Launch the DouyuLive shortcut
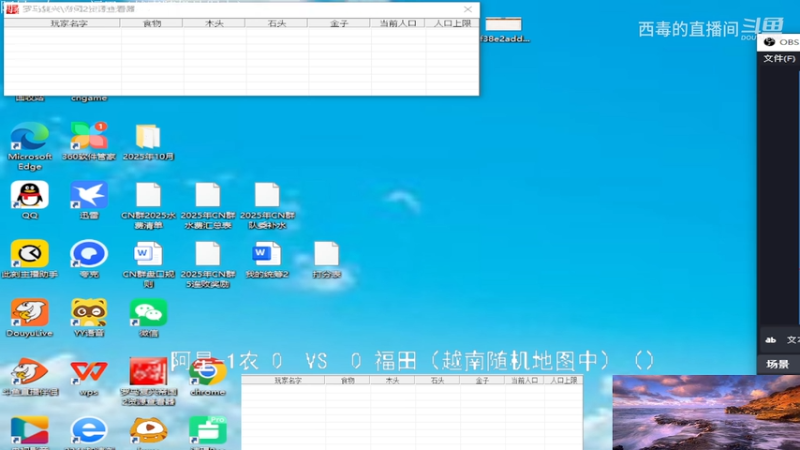 (x=29, y=318)
